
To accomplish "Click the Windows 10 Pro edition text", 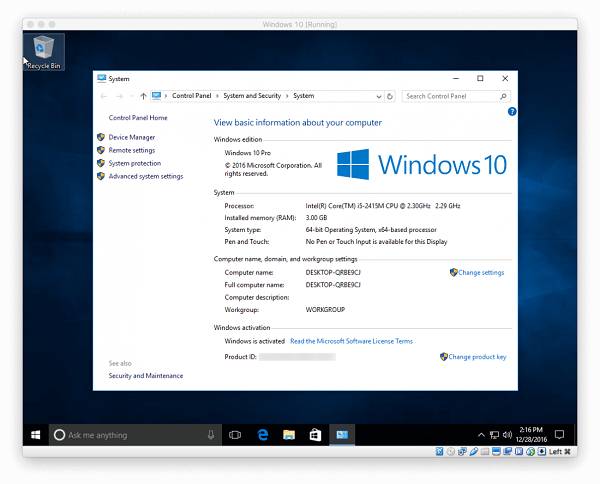I will [248, 153].
